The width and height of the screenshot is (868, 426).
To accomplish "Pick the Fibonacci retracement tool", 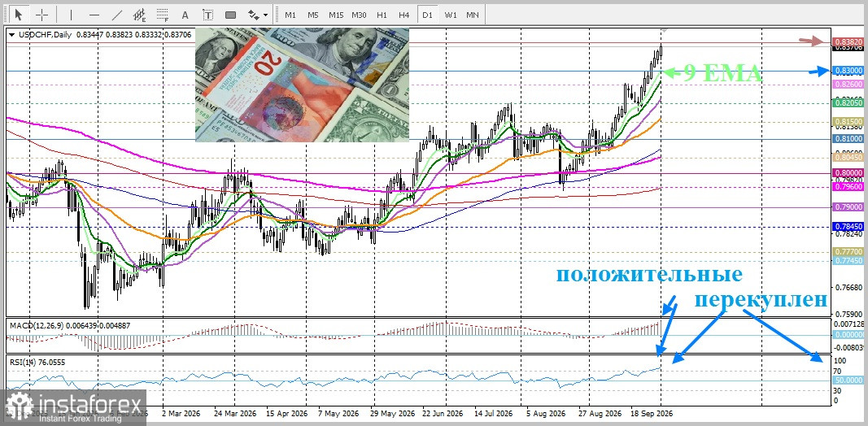I will 163,15.
